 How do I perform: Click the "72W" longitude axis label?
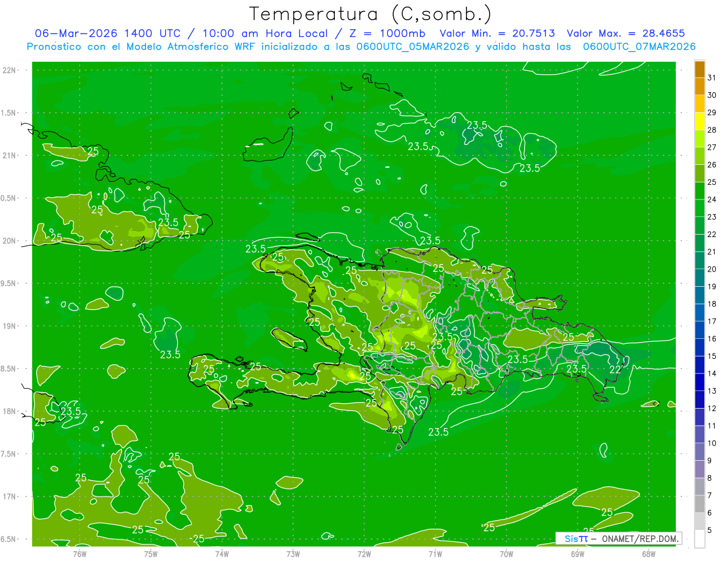pyautogui.click(x=364, y=554)
